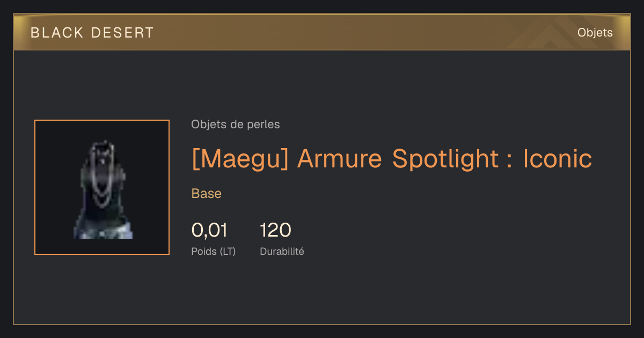Click the Durabilité label
The image size is (644, 338).
(282, 251)
